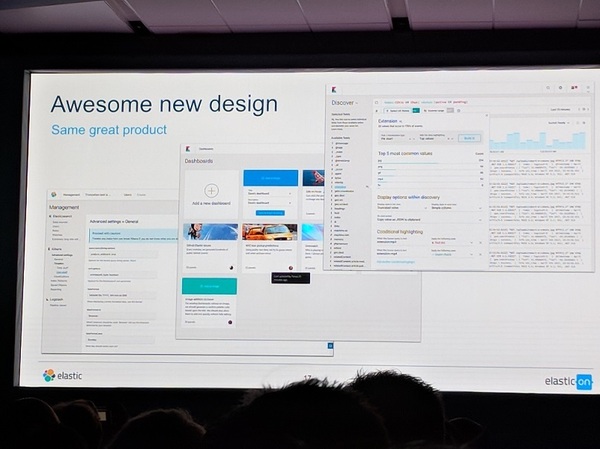Click the blue button in Extension panel

click(x=469, y=139)
